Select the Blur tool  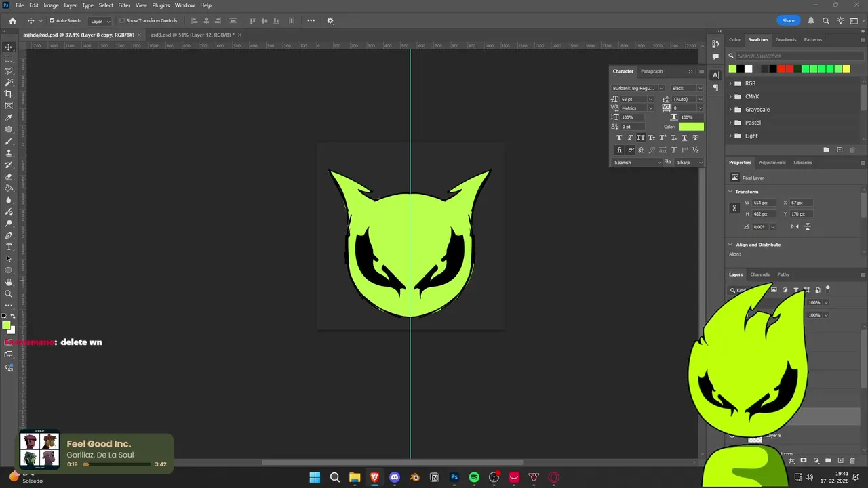[x=9, y=200]
